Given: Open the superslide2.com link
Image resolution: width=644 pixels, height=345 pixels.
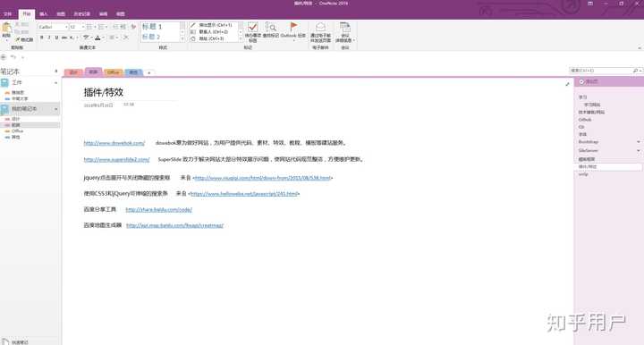Looking at the screenshot, I should pos(116,159).
